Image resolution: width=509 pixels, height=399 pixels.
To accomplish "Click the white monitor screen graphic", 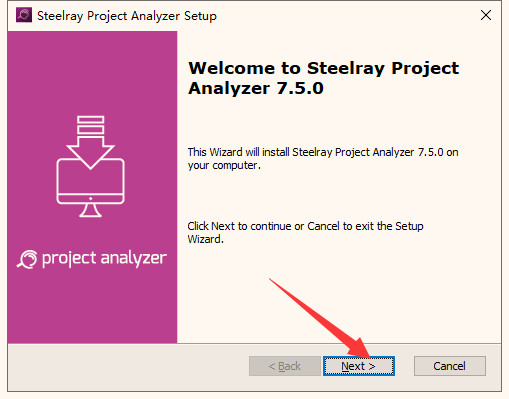I will [x=90, y=181].
